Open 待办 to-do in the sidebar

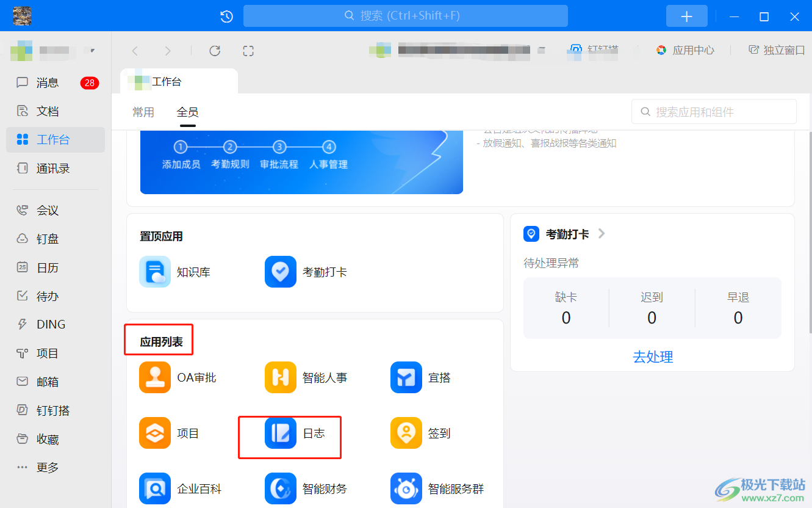tap(55, 297)
